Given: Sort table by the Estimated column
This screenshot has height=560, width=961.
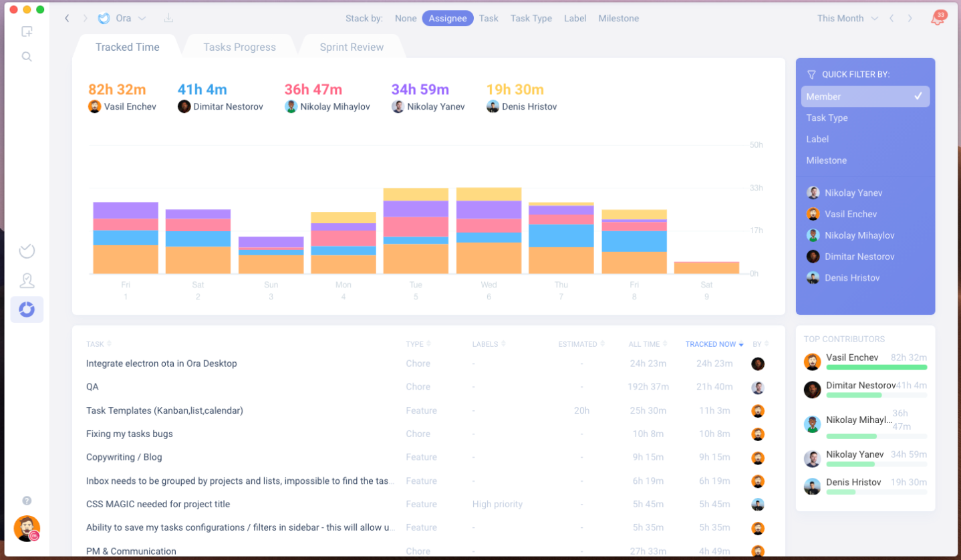Looking at the screenshot, I should point(581,344).
